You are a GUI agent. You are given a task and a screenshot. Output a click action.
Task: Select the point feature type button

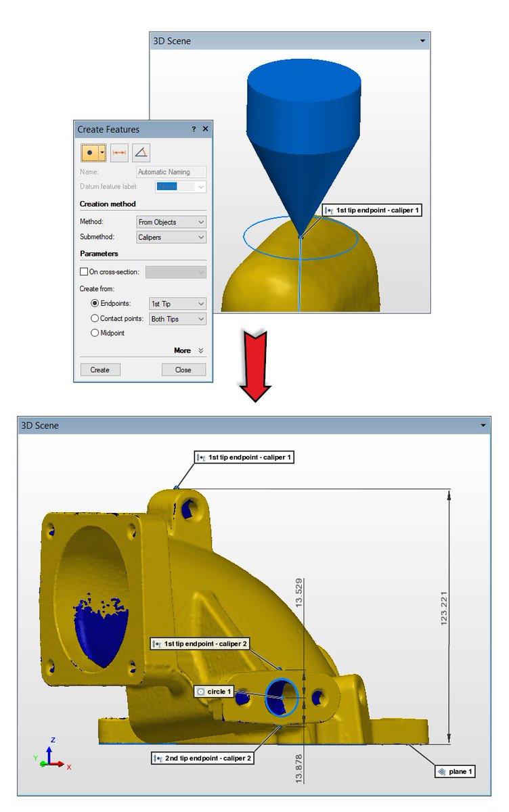click(89, 152)
